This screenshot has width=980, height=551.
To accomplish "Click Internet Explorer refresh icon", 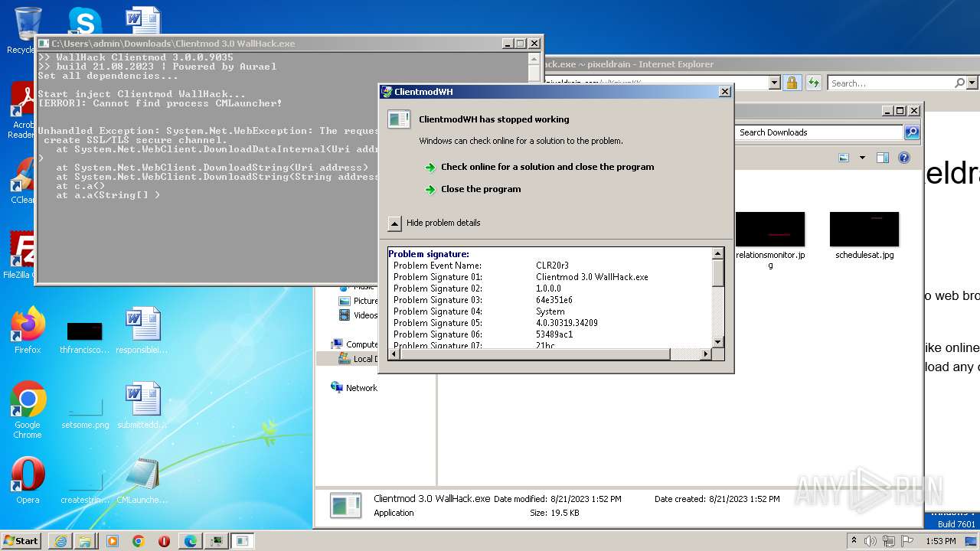I will (813, 83).
